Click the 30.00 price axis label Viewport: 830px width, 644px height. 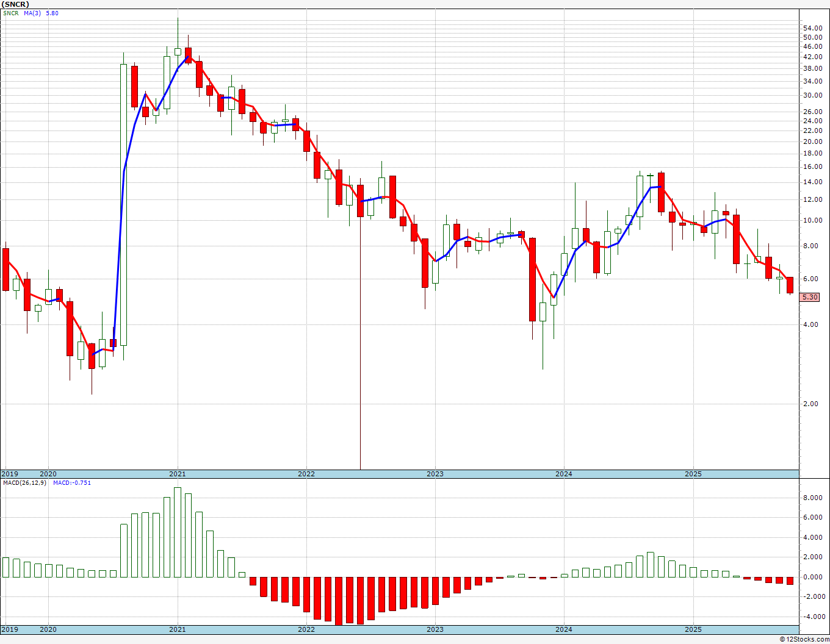coord(812,96)
